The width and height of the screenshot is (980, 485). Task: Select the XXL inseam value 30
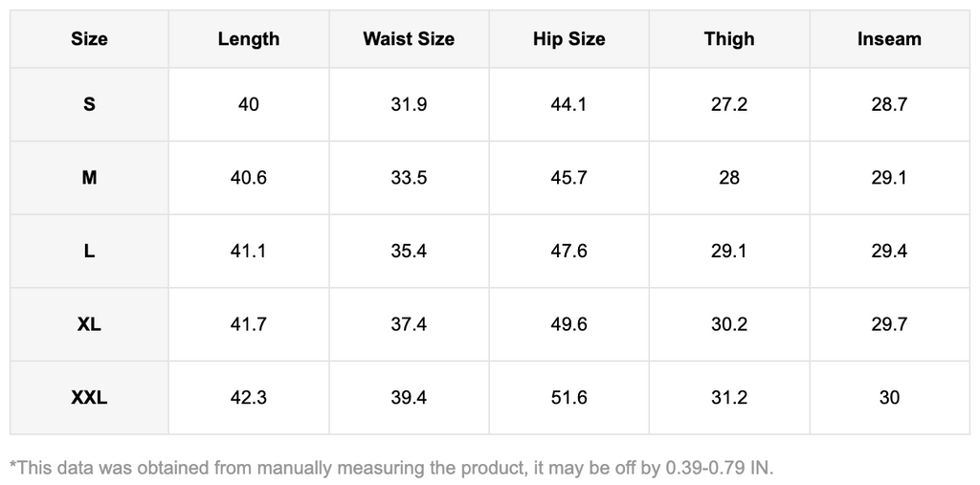click(889, 398)
